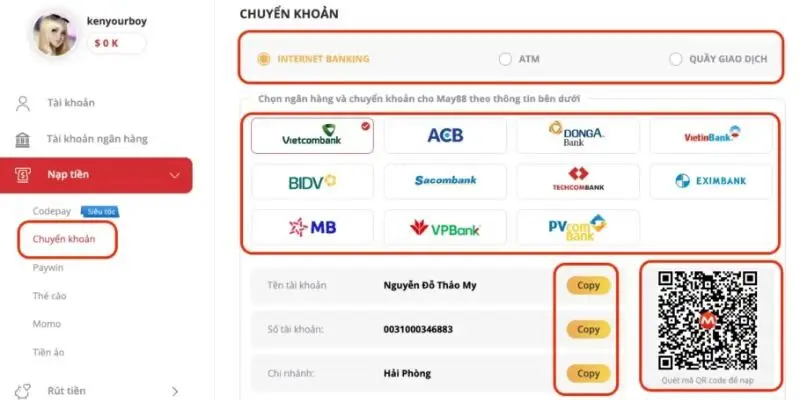Pick the VPBank logo

445,227
